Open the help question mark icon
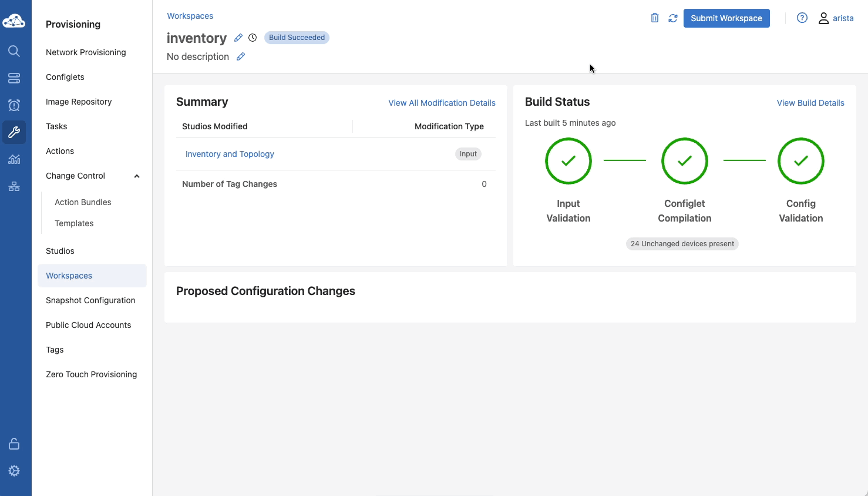The image size is (868, 496). (x=802, y=18)
